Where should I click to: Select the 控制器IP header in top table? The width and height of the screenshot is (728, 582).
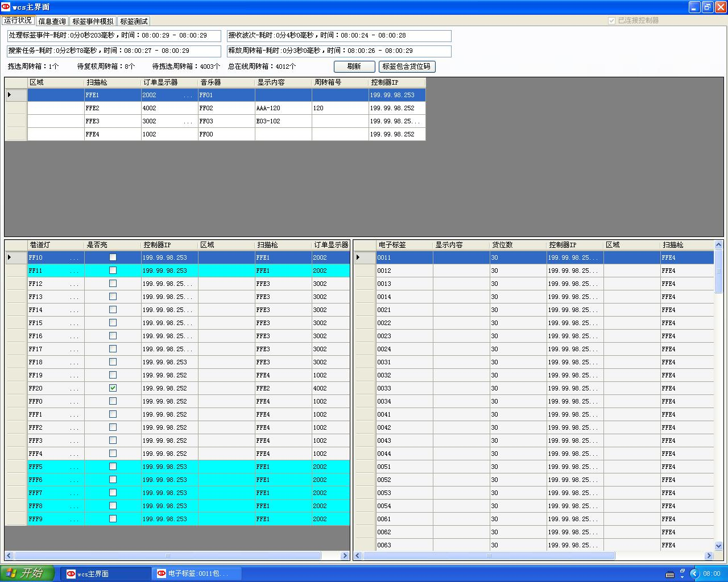(x=397, y=82)
